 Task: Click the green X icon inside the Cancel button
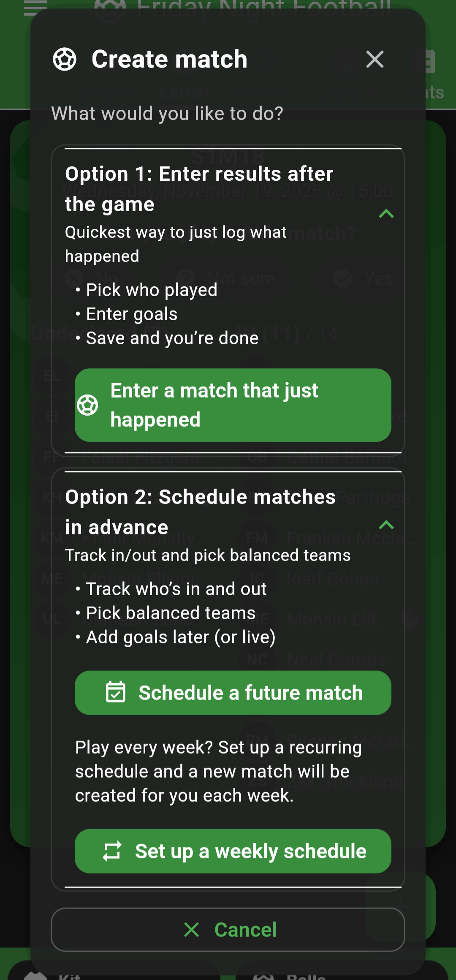(191, 929)
